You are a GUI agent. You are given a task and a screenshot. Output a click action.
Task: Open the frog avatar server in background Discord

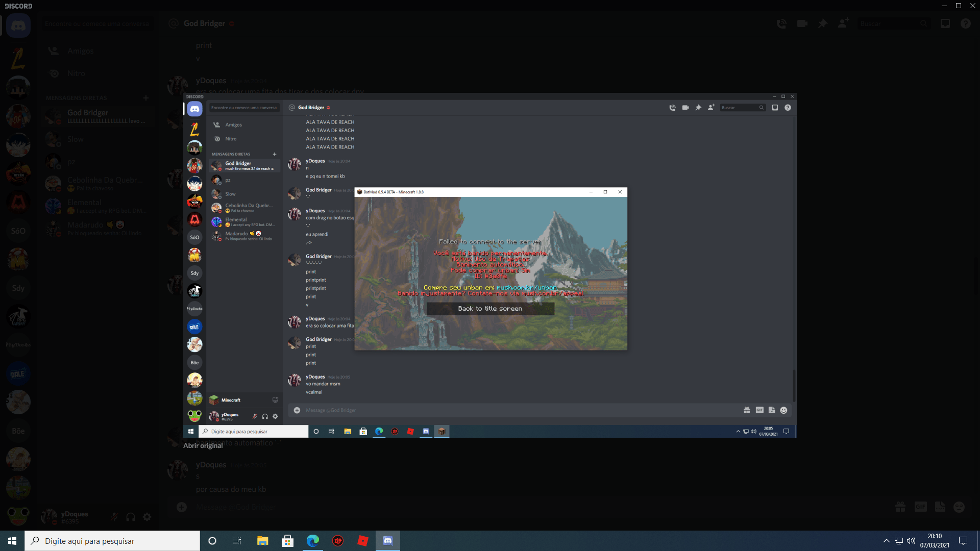(18, 516)
